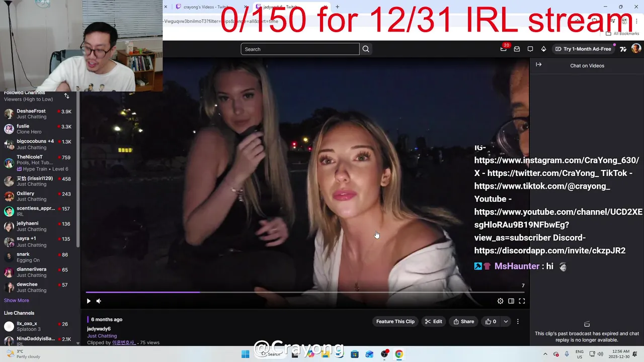The height and width of the screenshot is (362, 644).
Task: Mute the clip volume speaker icon
Action: click(x=99, y=301)
